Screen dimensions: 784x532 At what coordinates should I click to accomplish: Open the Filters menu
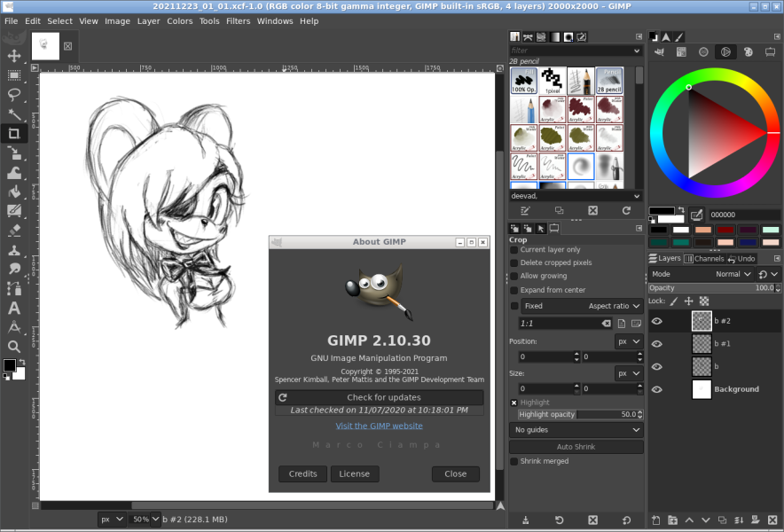[x=238, y=21]
